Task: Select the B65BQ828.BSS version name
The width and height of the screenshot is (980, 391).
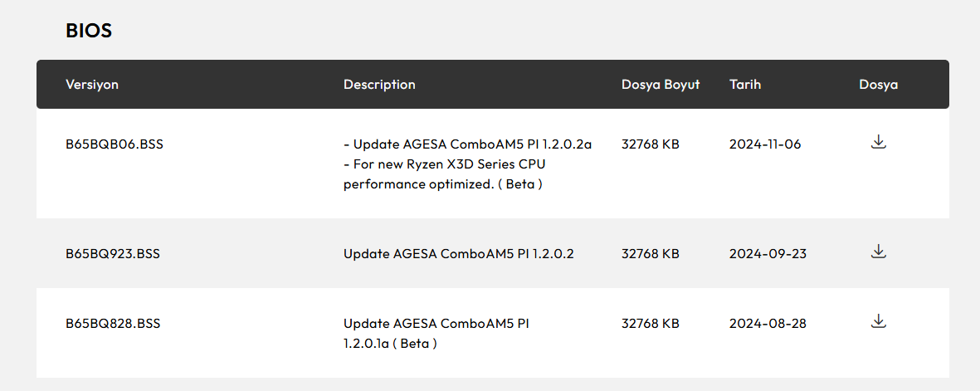Action: pos(113,324)
